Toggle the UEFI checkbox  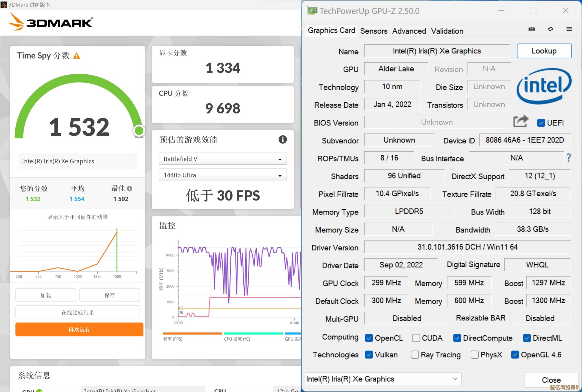pyautogui.click(x=541, y=123)
